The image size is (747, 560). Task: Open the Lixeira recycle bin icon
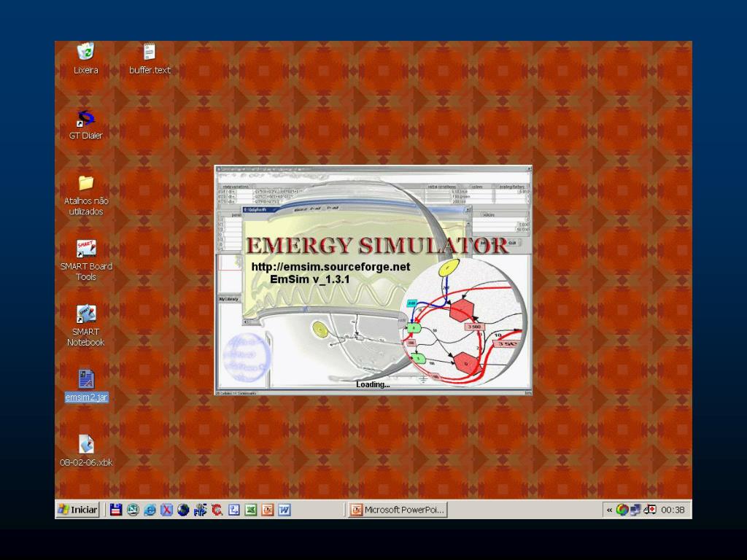pos(86,52)
